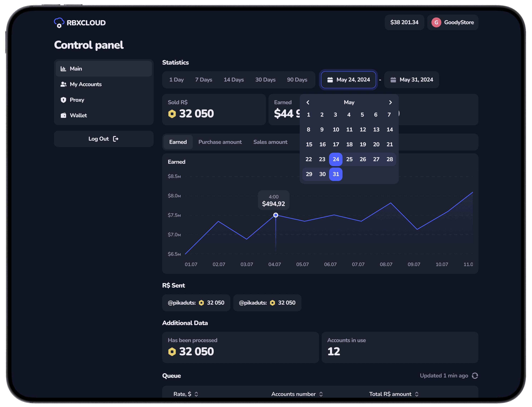
Task: Click the $38 201.34 balance button
Action: (404, 23)
